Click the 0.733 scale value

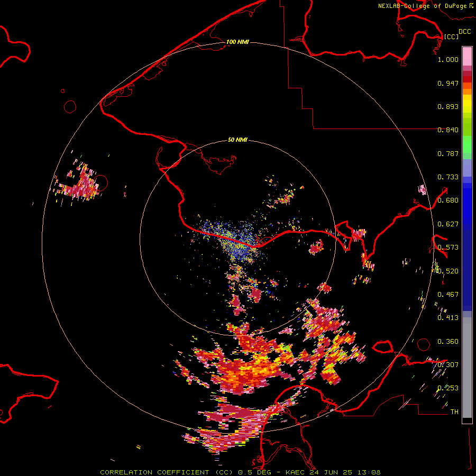tap(448, 177)
